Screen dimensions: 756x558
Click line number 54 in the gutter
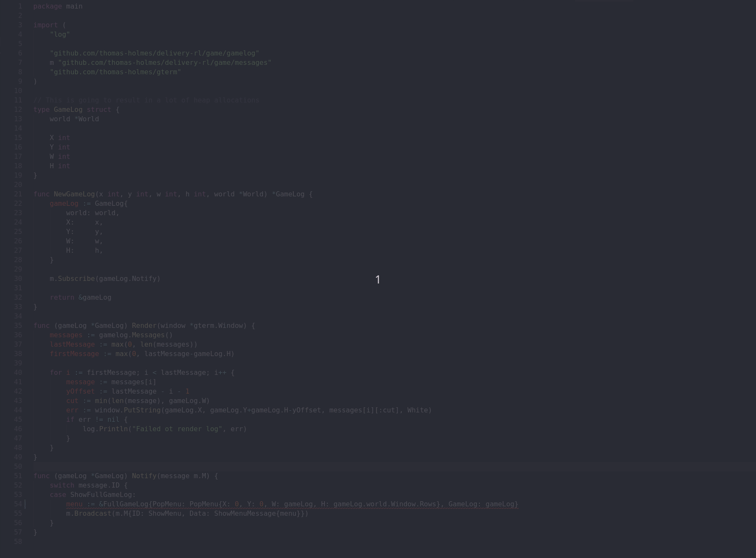click(18, 504)
